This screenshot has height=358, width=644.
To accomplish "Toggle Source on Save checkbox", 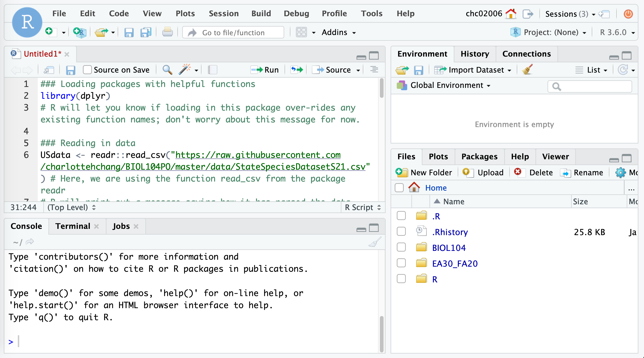I will (x=88, y=70).
